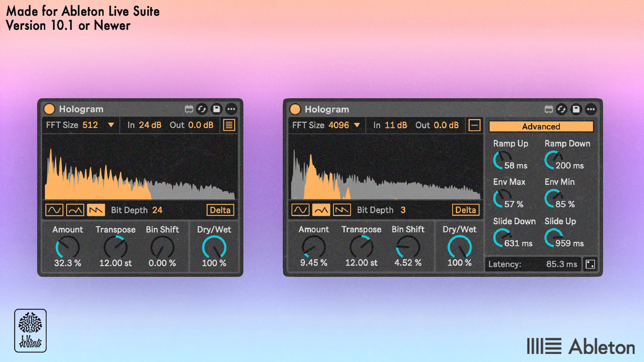Toggle the right Hologram device activator

[295, 109]
